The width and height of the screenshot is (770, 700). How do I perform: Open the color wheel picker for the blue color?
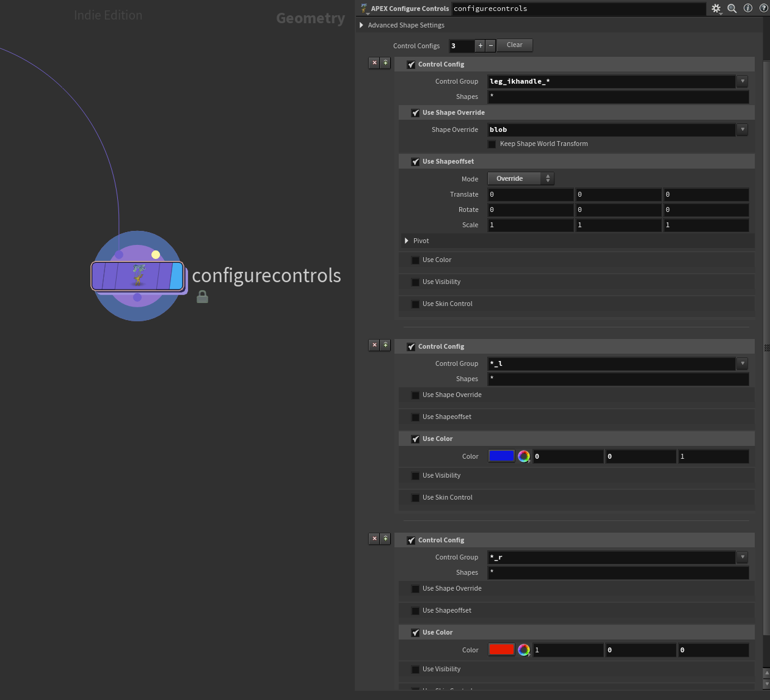[523, 456]
